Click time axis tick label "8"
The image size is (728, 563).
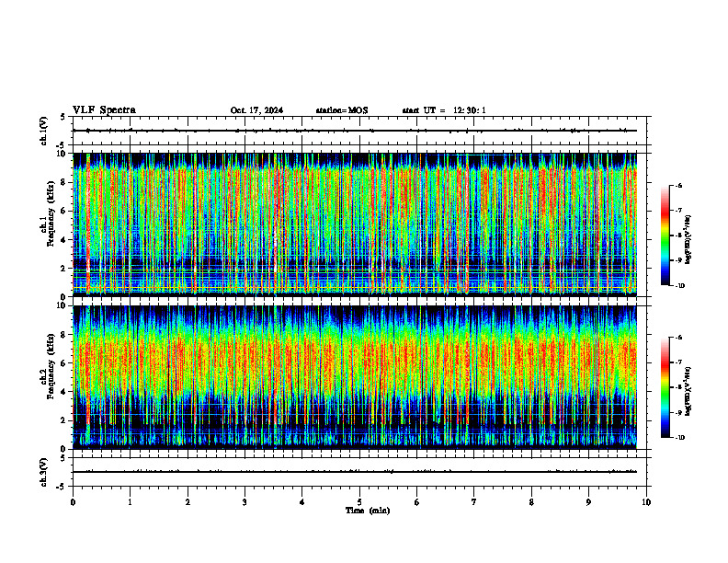[531, 502]
